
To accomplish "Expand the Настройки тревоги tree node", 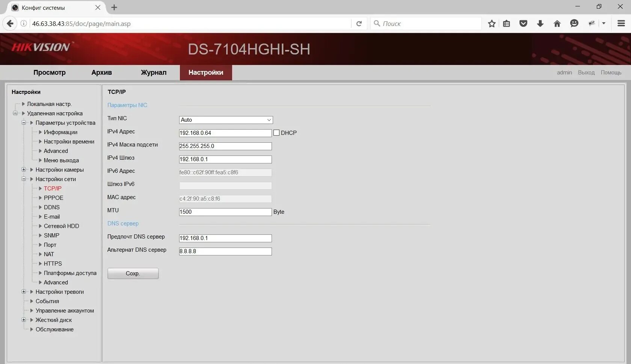I will [x=24, y=292].
